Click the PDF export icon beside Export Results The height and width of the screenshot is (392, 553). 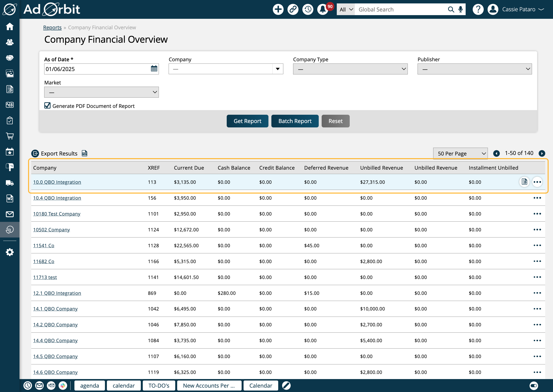[84, 154]
